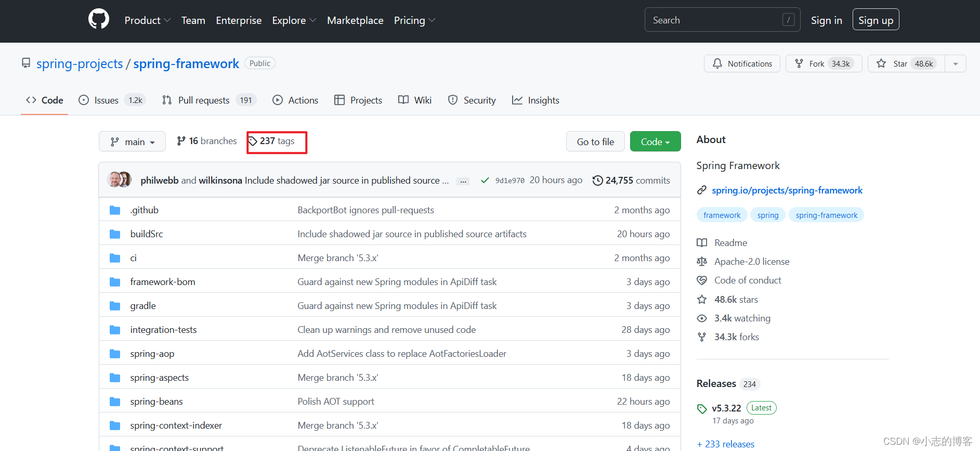Click the spring-aspects folder icon
Viewport: 980px width, 451px height.
click(115, 378)
